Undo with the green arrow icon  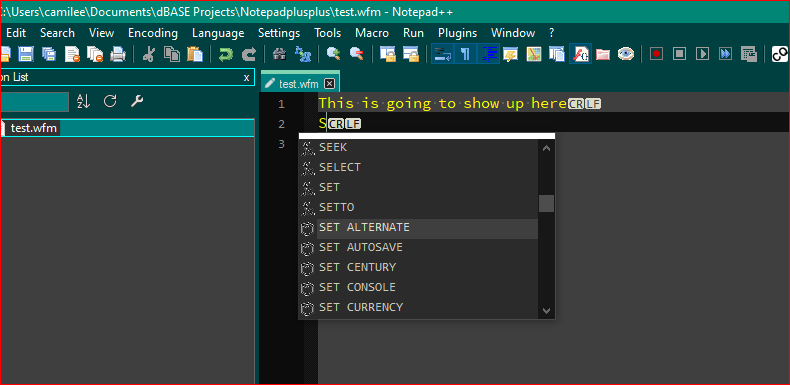(226, 54)
